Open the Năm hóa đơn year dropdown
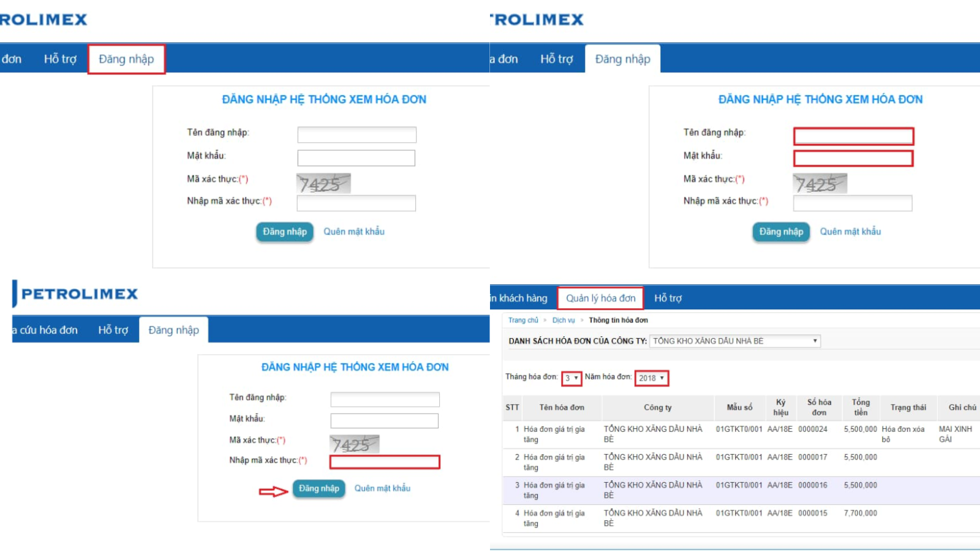The image size is (980, 552). click(652, 379)
